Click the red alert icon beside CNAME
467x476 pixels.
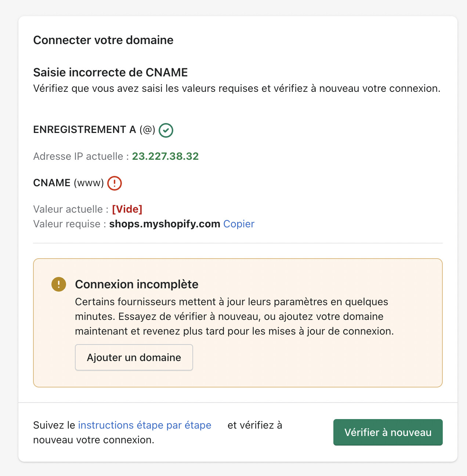coord(115,183)
